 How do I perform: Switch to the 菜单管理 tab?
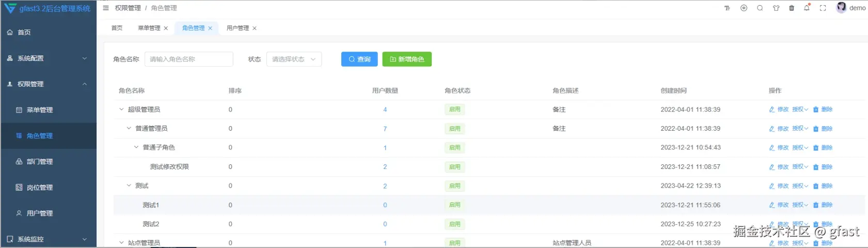point(149,28)
